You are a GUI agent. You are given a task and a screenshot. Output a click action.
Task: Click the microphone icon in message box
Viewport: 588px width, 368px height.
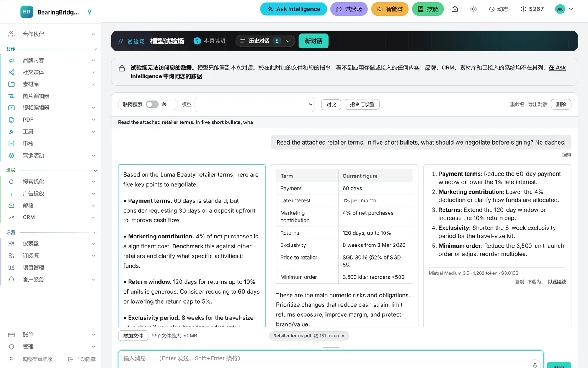(x=535, y=365)
